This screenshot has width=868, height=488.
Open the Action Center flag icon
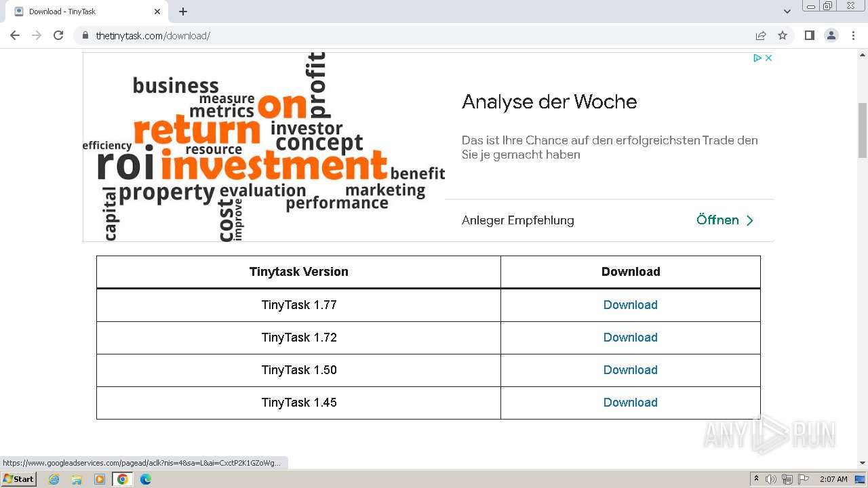pos(804,479)
